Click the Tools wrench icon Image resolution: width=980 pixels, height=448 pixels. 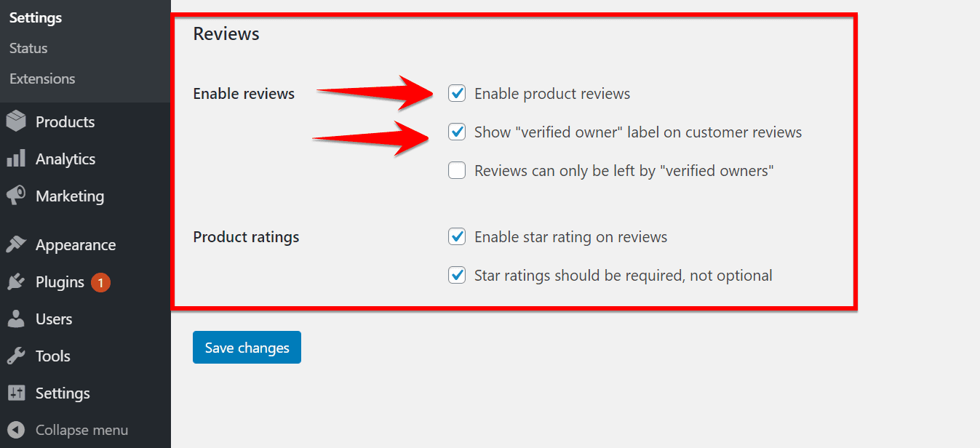tap(16, 356)
